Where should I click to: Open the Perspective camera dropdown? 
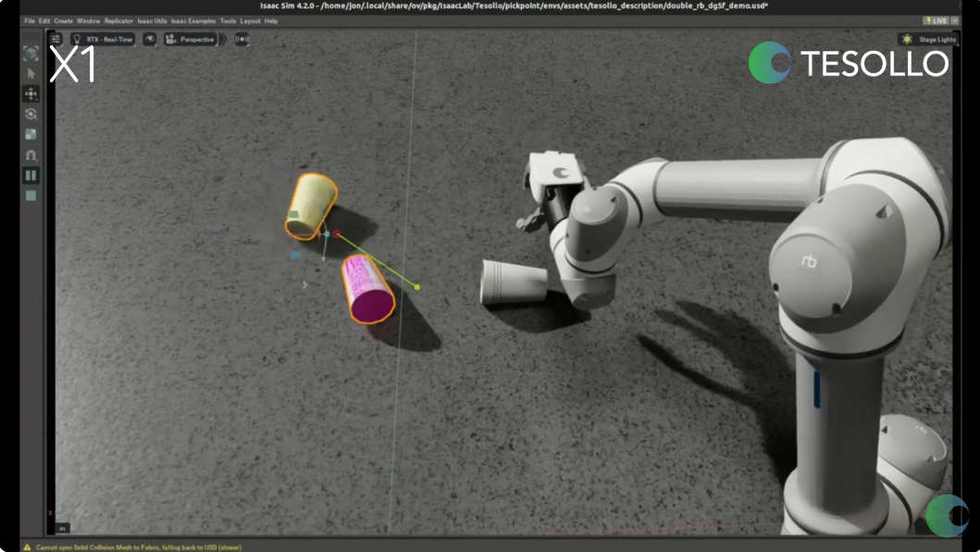pyautogui.click(x=190, y=39)
